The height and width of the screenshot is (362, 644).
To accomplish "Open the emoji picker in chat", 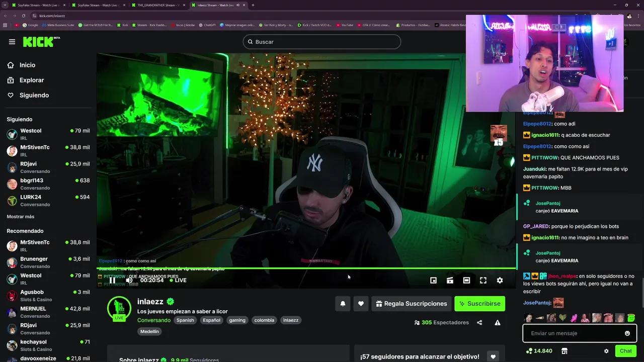I will pos(627,333).
